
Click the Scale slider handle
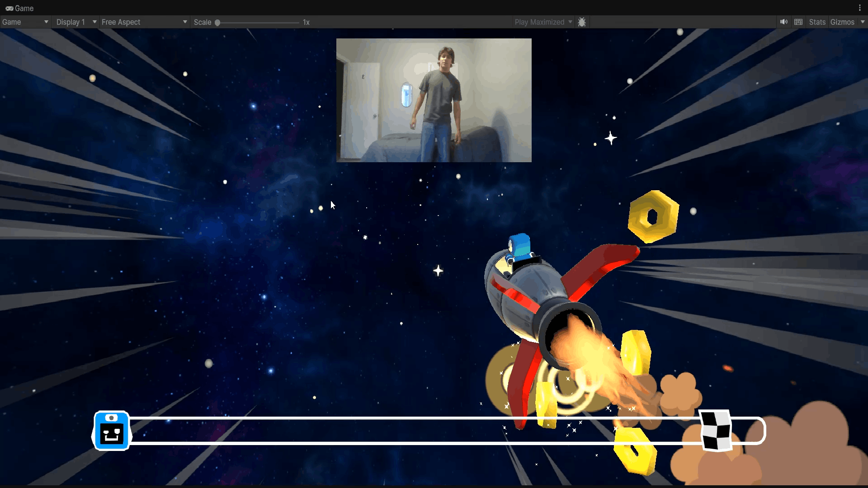pyautogui.click(x=217, y=22)
